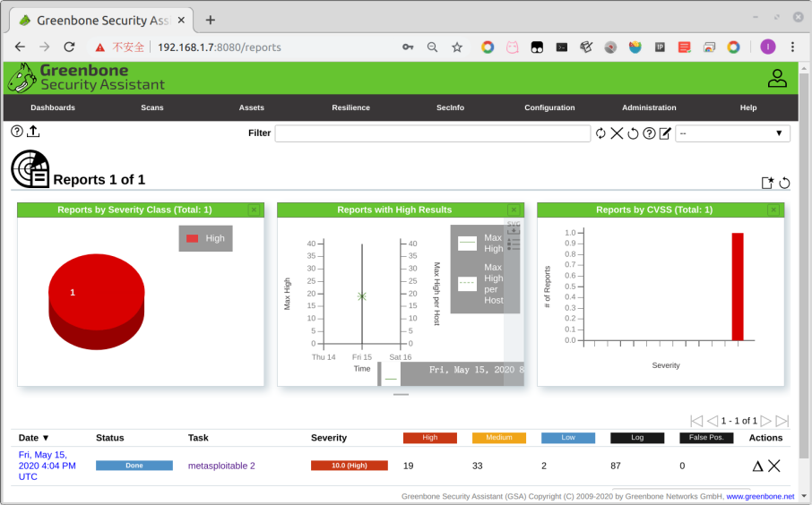Screen dimensions: 812x505
Task: Click the user account icon in header
Action: (776, 79)
